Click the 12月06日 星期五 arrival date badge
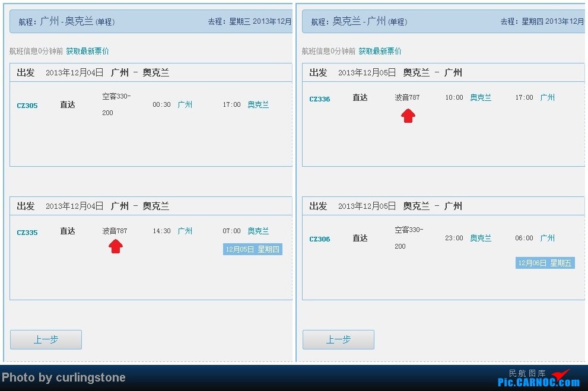Viewport: 588px width, 391px height. (x=545, y=263)
